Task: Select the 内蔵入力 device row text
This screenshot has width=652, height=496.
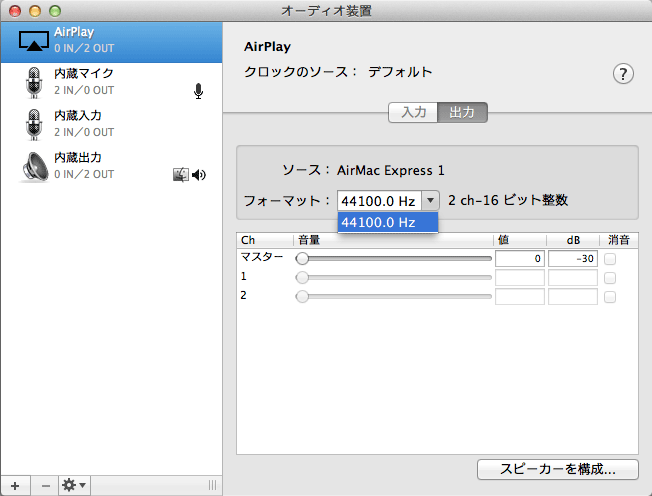Action: pyautogui.click(x=78, y=116)
